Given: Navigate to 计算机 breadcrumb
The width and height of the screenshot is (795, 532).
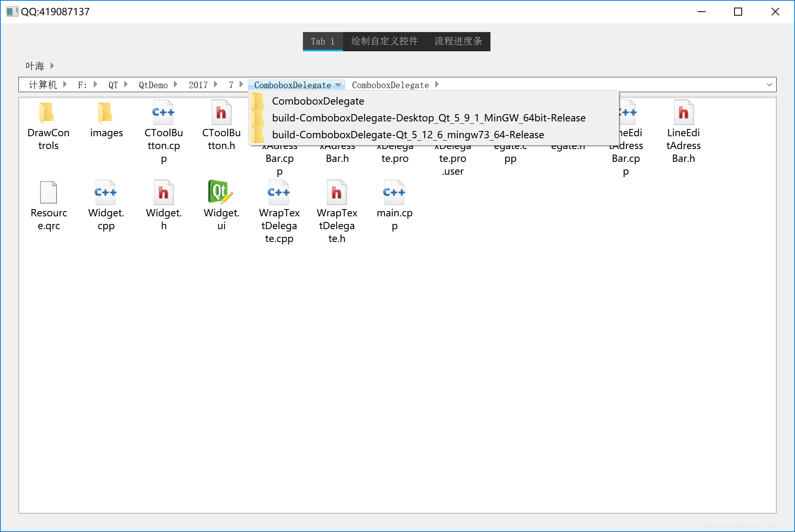Looking at the screenshot, I should coord(43,85).
